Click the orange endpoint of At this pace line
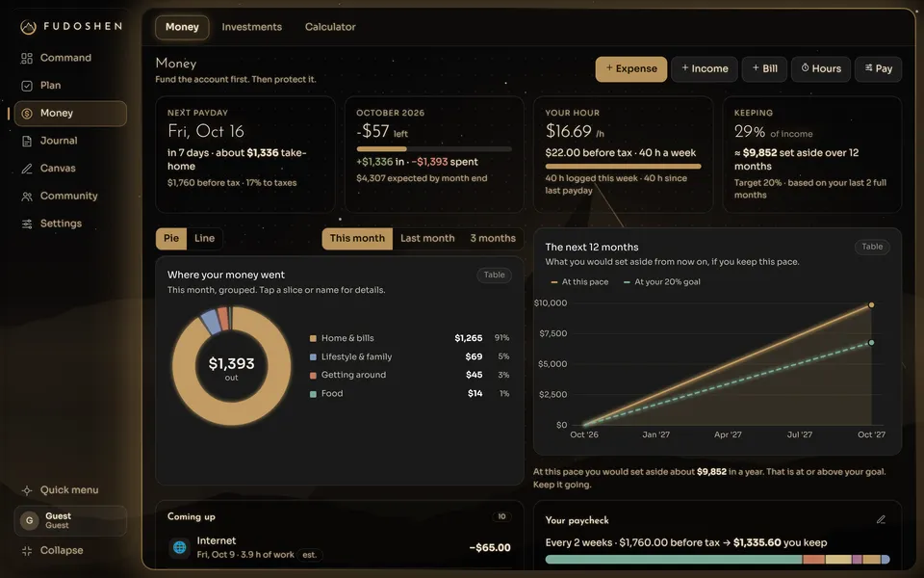 pyautogui.click(x=871, y=305)
